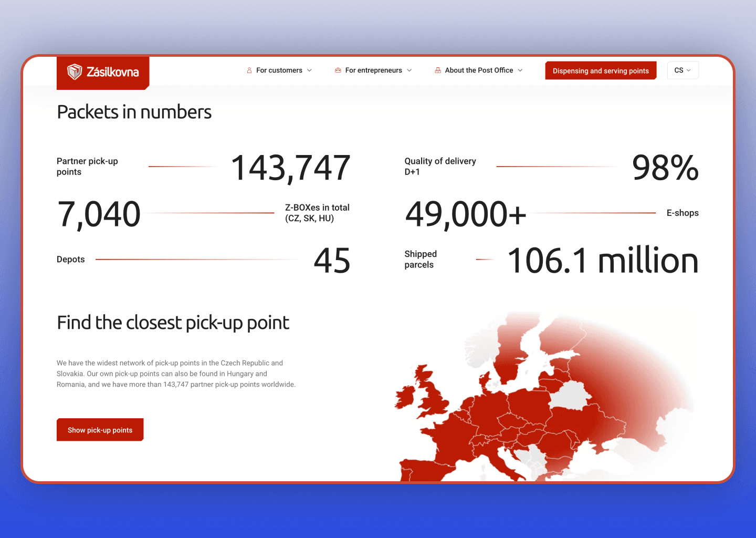Click the briefcase icon beside For entrepreneurs
756x538 pixels.
[338, 70]
